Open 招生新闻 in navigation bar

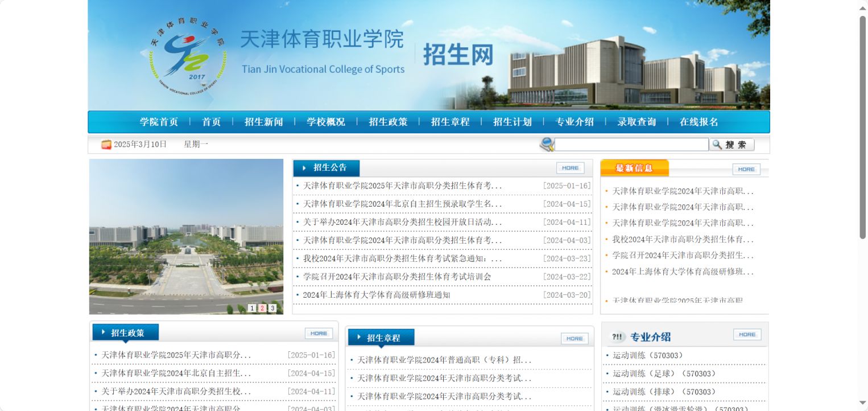(x=263, y=122)
